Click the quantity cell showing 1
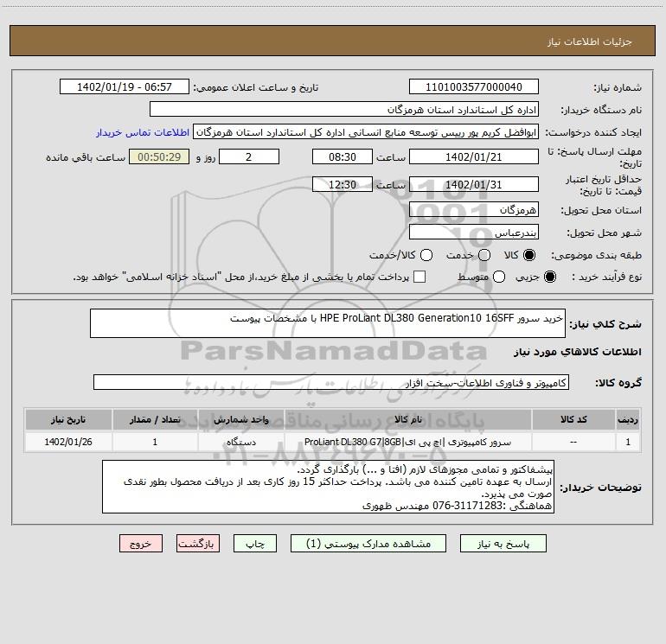The height and width of the screenshot is (644, 666). 155,442
